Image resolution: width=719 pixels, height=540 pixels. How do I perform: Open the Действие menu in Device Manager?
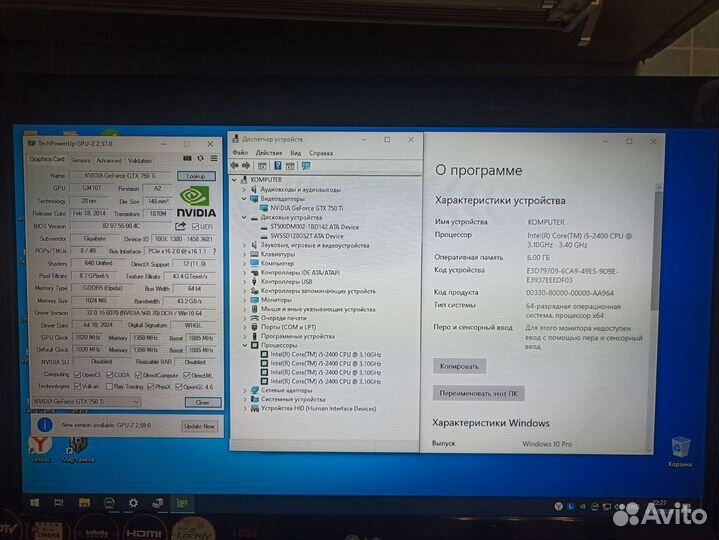[x=269, y=153]
